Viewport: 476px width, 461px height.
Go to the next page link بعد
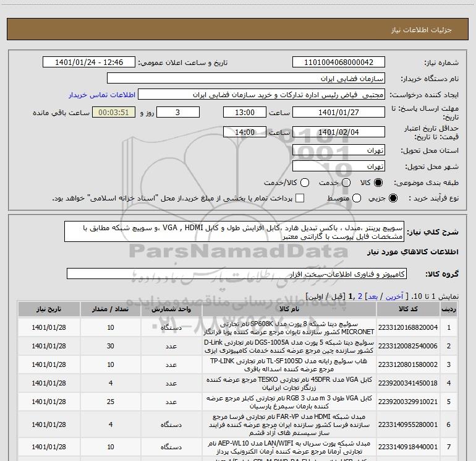coord(373,296)
